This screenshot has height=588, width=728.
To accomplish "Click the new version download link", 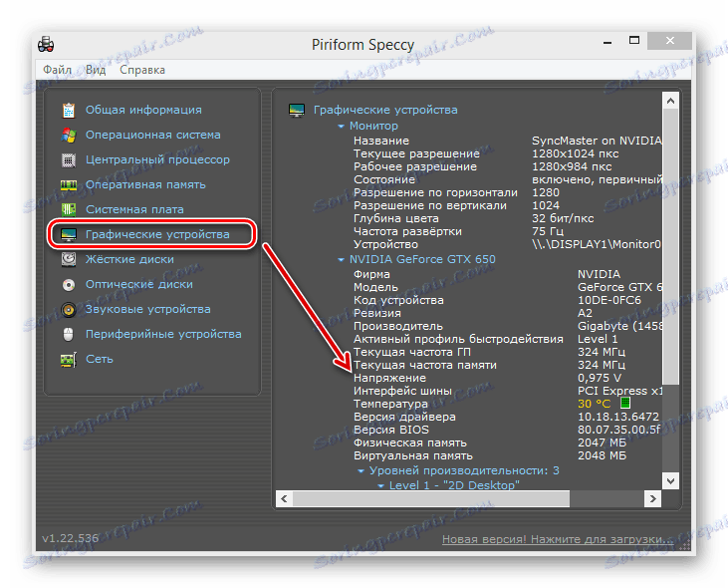I will (x=558, y=539).
